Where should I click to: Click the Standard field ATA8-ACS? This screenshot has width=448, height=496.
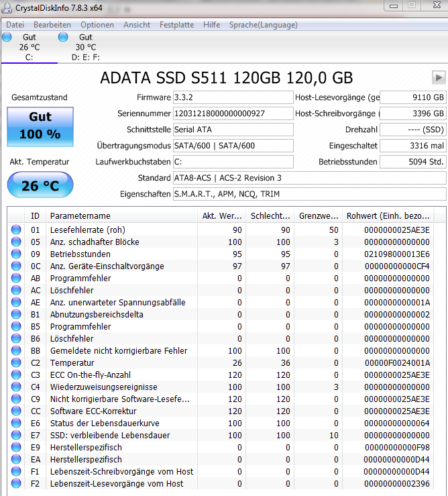point(310,178)
